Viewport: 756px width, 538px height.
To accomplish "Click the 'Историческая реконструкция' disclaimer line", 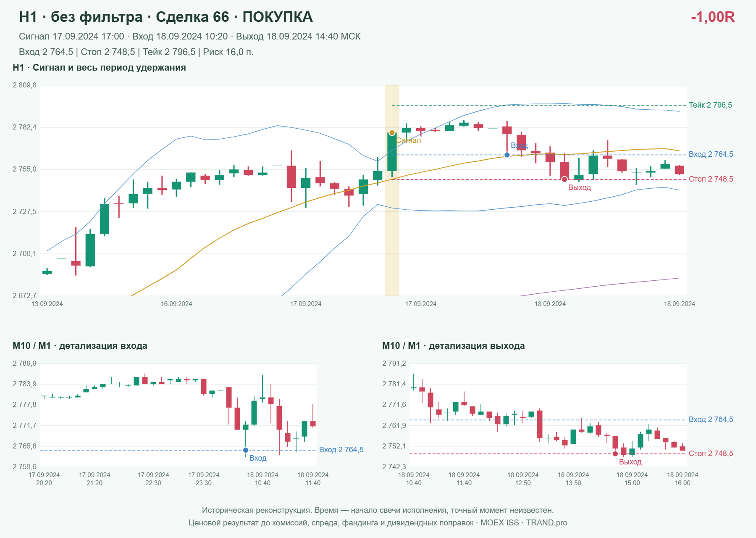I will pos(378,510).
